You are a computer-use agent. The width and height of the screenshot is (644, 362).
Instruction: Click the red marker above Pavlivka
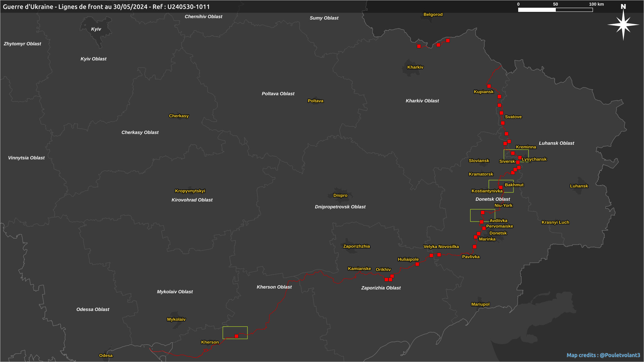pyautogui.click(x=475, y=247)
